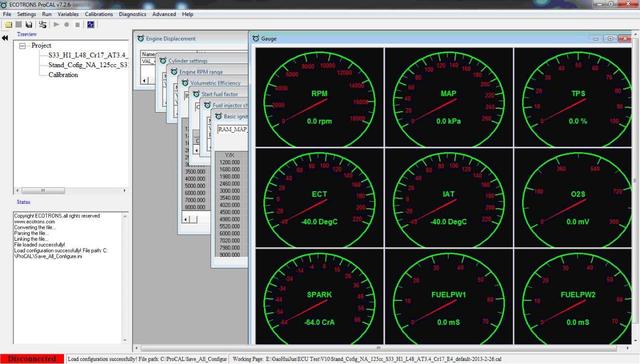Click the MAP gauge
The height and width of the screenshot is (364, 640).
click(449, 97)
